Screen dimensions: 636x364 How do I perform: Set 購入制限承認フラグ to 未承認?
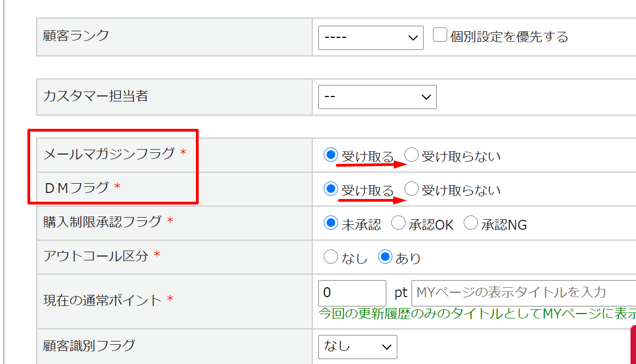click(x=330, y=223)
